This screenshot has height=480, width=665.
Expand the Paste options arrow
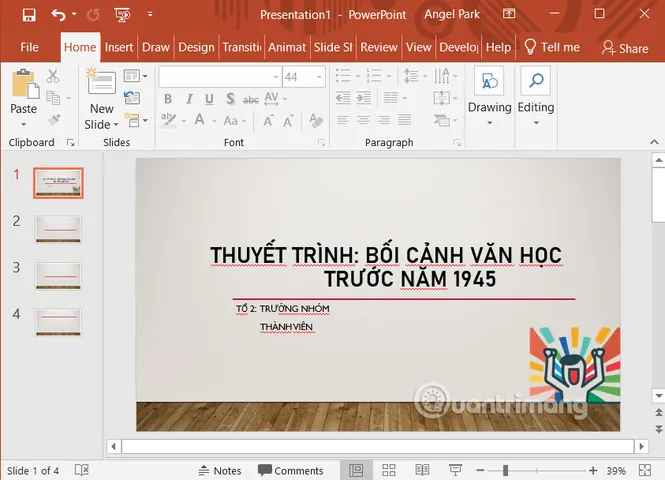(x=24, y=124)
